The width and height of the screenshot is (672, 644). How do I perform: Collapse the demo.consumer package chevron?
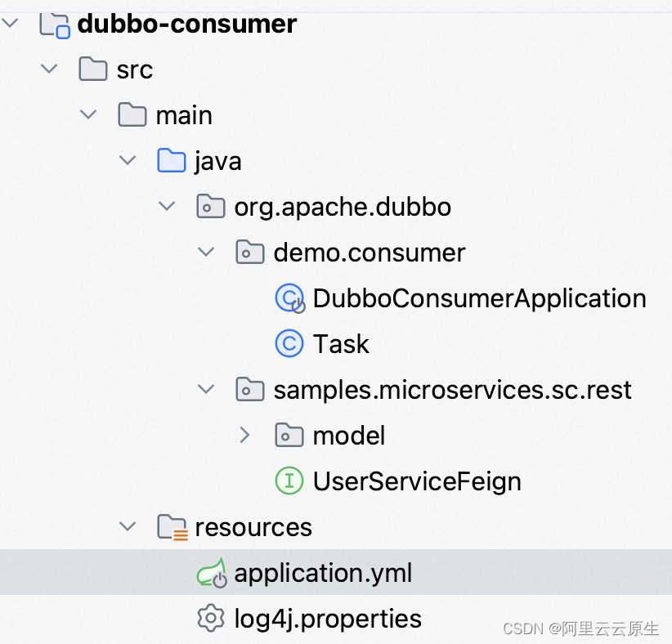206,252
